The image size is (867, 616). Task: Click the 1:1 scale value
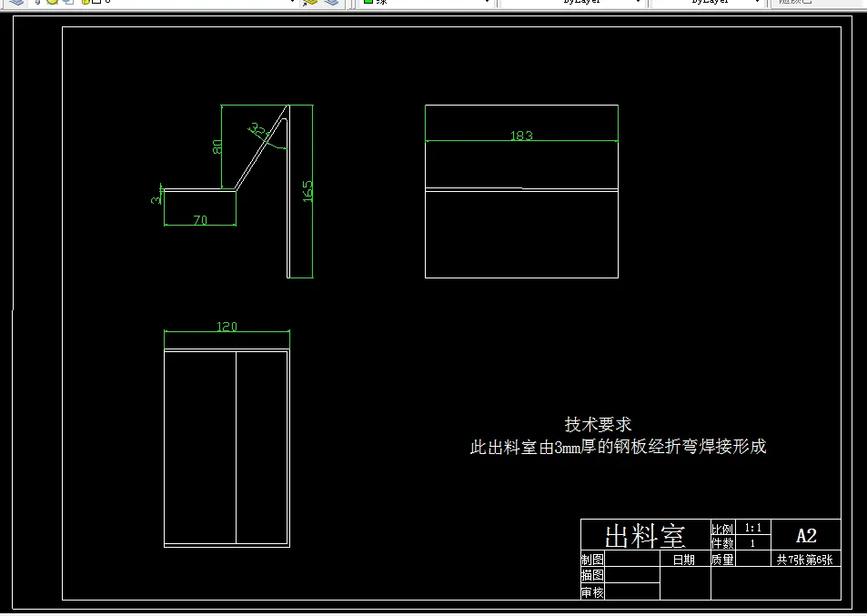[x=752, y=528]
